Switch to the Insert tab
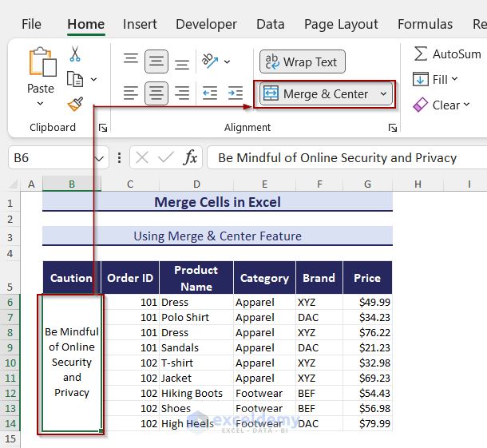Viewport: 487px width, 448px height. pyautogui.click(x=140, y=24)
